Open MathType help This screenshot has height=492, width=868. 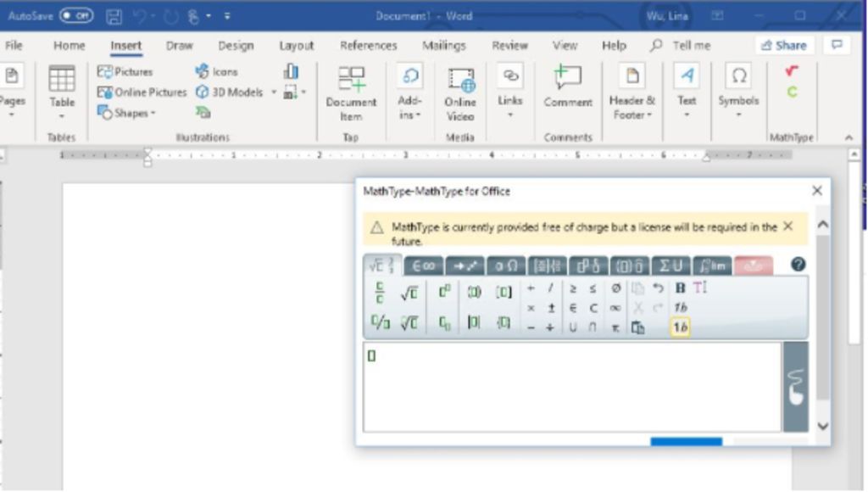[798, 265]
